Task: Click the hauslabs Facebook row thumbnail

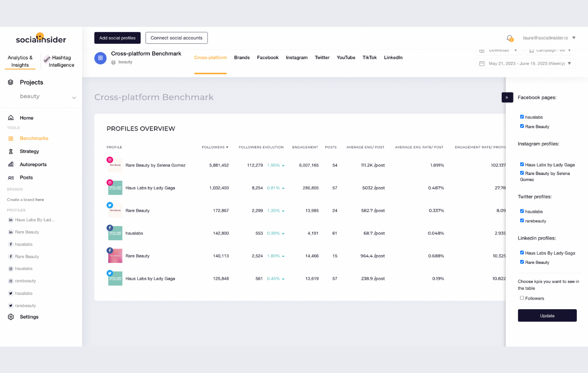Action: pos(115,233)
